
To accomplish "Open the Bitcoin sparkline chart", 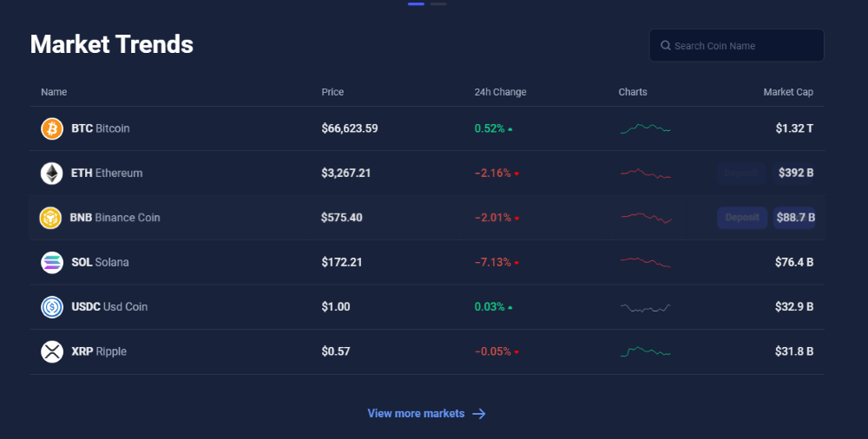I will (x=646, y=128).
